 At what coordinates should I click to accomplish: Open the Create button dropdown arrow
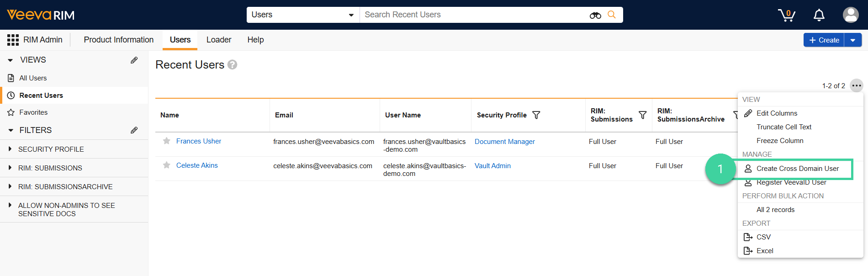[853, 40]
